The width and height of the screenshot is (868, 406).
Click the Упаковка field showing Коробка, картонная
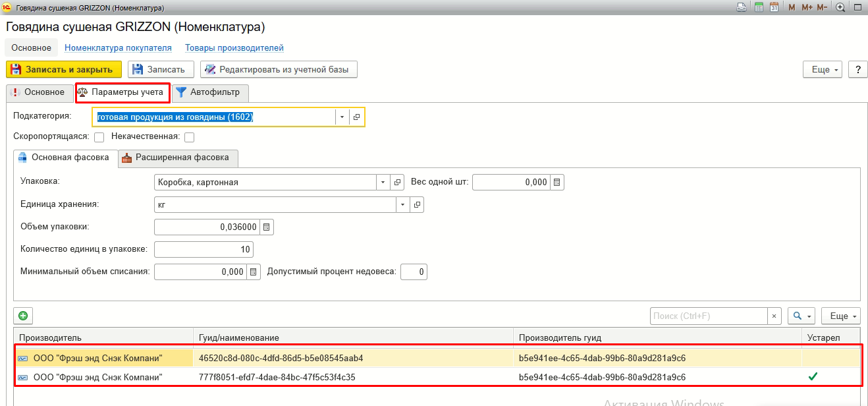(265, 183)
